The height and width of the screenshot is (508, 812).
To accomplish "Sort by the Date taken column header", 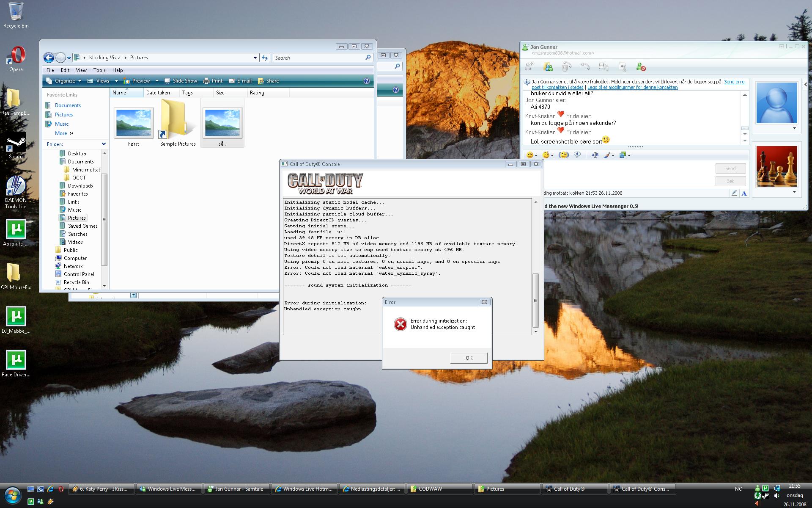I will (x=162, y=93).
